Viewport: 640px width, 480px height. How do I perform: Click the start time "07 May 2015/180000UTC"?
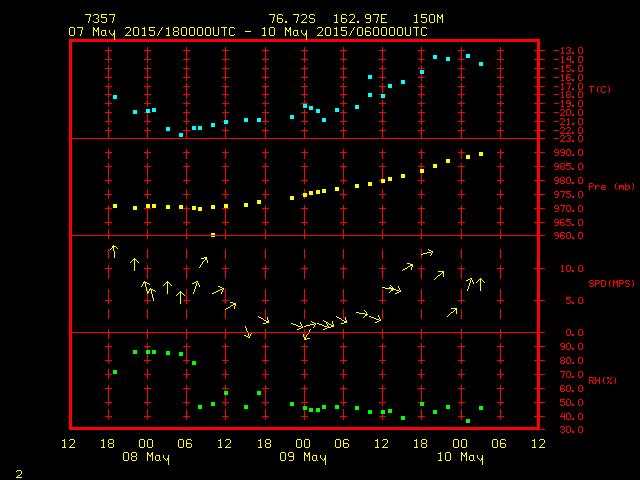(x=152, y=32)
